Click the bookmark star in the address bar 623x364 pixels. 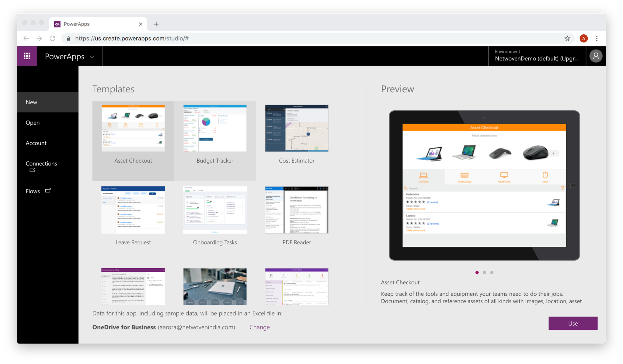(x=567, y=38)
